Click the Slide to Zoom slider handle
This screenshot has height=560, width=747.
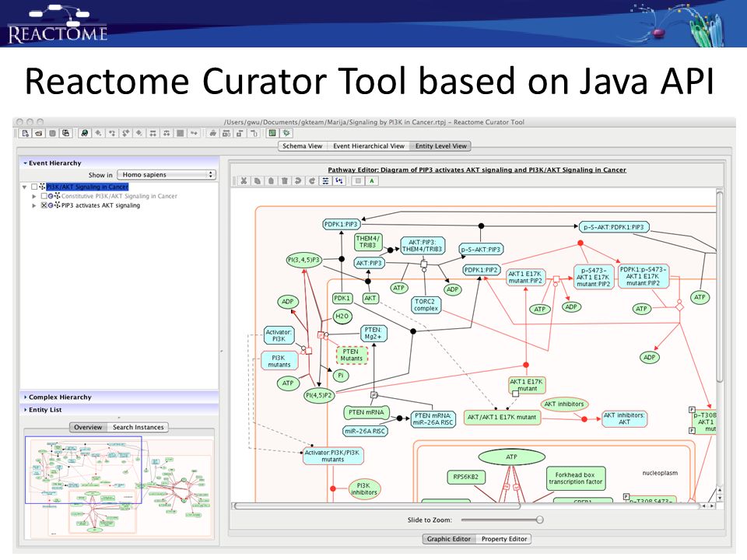click(x=539, y=520)
